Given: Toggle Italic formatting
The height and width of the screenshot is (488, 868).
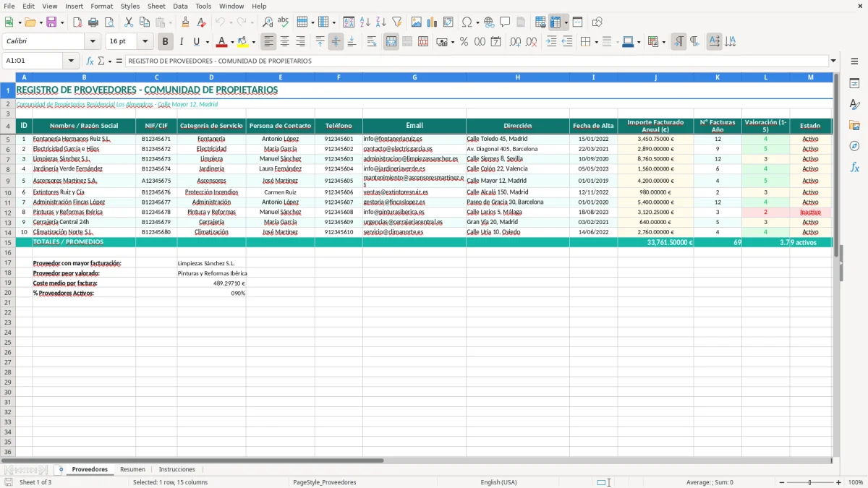Looking at the screenshot, I should (181, 42).
